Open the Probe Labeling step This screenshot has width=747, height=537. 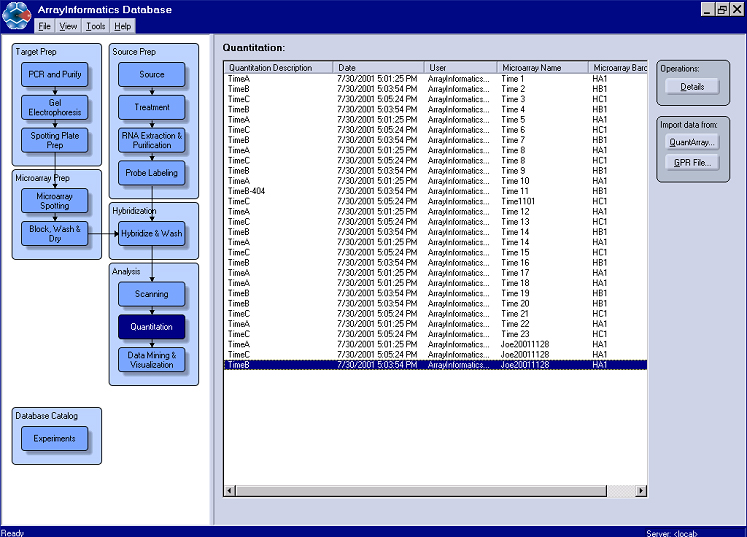[151, 173]
